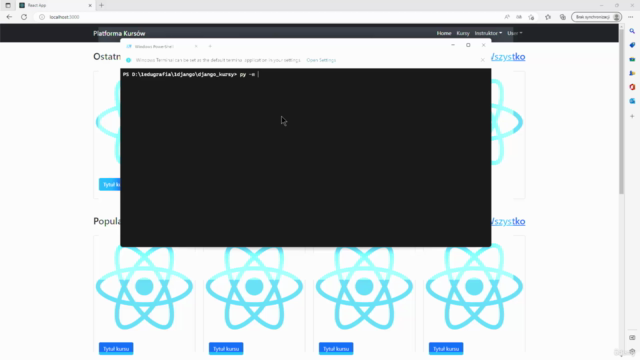Click the browser page vertical scrollbar

[622, 110]
